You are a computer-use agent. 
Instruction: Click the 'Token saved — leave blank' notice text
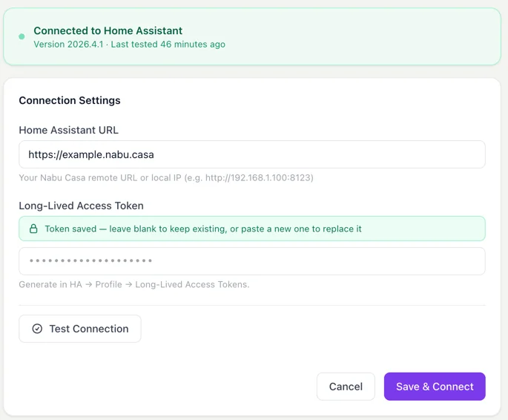(203, 229)
